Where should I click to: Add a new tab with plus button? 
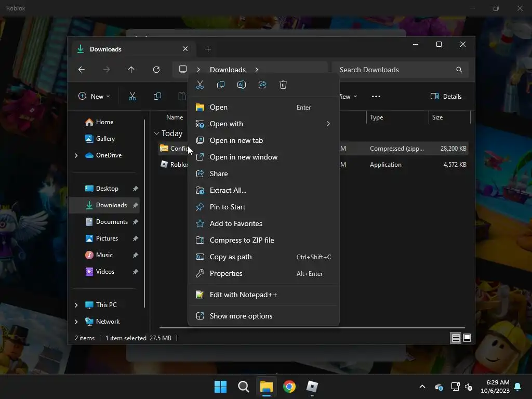coord(208,49)
